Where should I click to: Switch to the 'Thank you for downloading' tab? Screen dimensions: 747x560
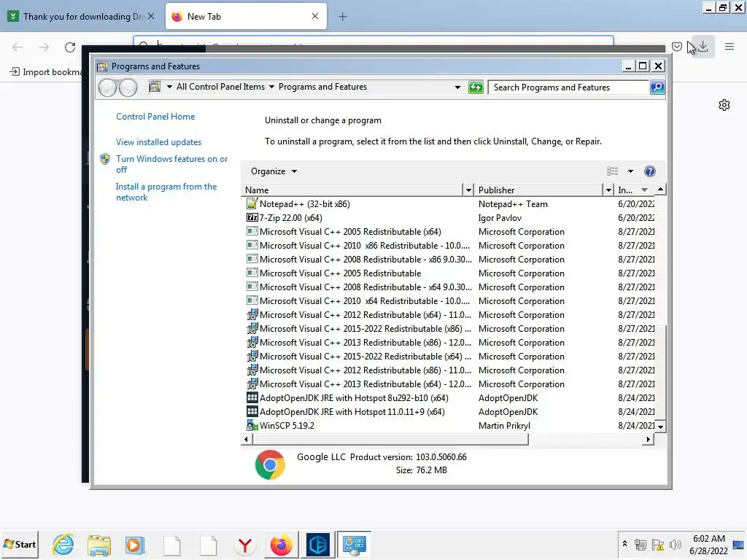click(x=81, y=17)
